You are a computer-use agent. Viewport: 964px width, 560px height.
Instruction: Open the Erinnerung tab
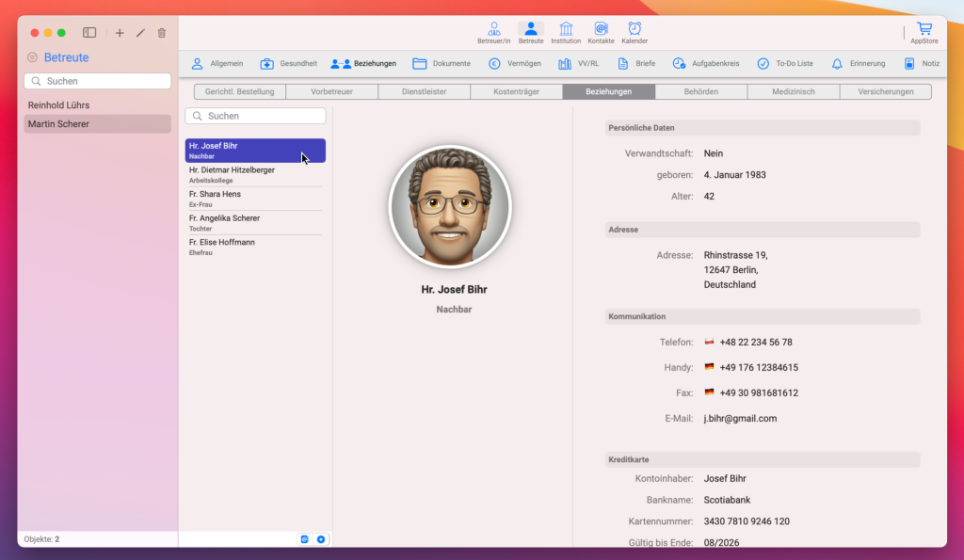[859, 63]
